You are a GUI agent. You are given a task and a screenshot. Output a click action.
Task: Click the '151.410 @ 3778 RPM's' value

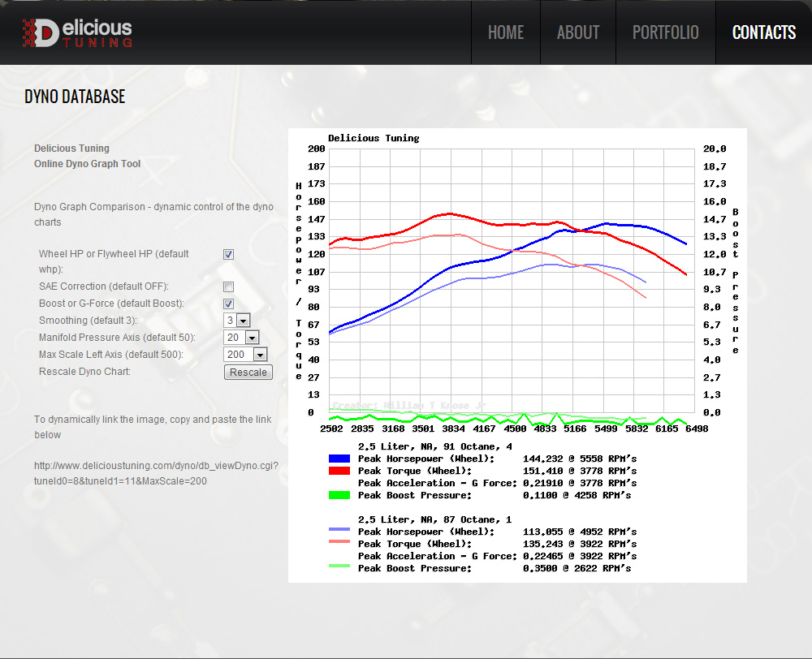click(580, 471)
